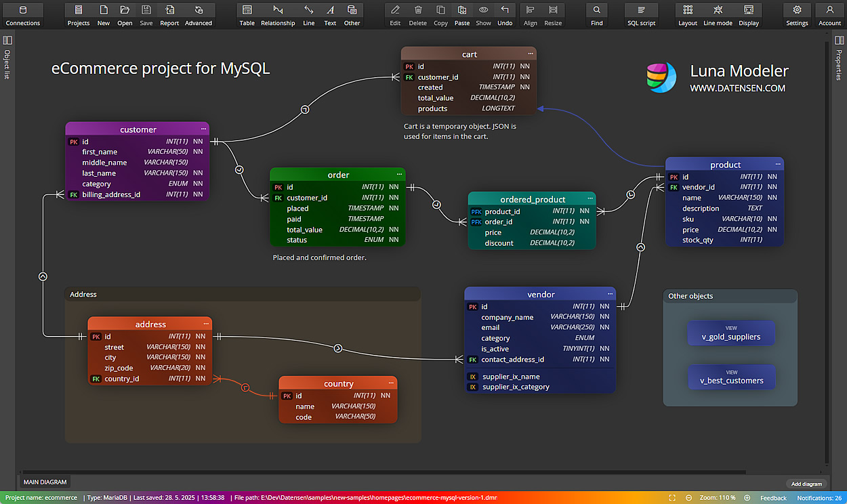Open Advanced options in toolbar
This screenshot has height=504, width=847.
pyautogui.click(x=199, y=15)
